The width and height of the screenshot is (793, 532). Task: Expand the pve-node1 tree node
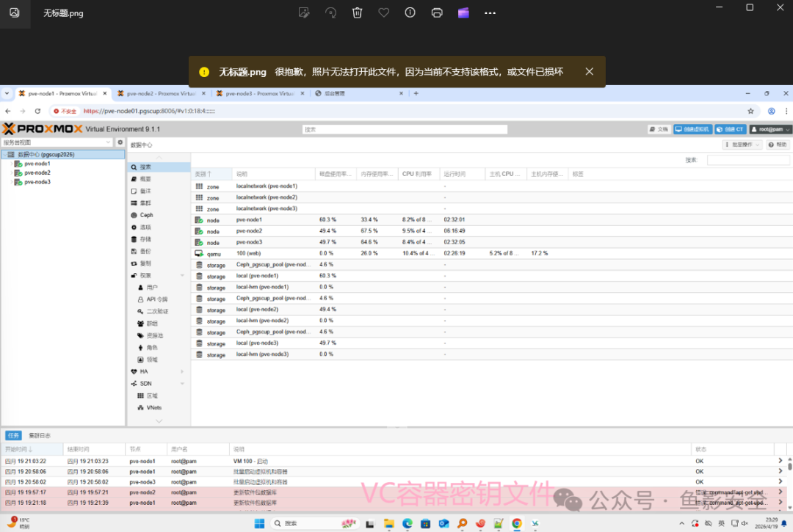pos(12,164)
